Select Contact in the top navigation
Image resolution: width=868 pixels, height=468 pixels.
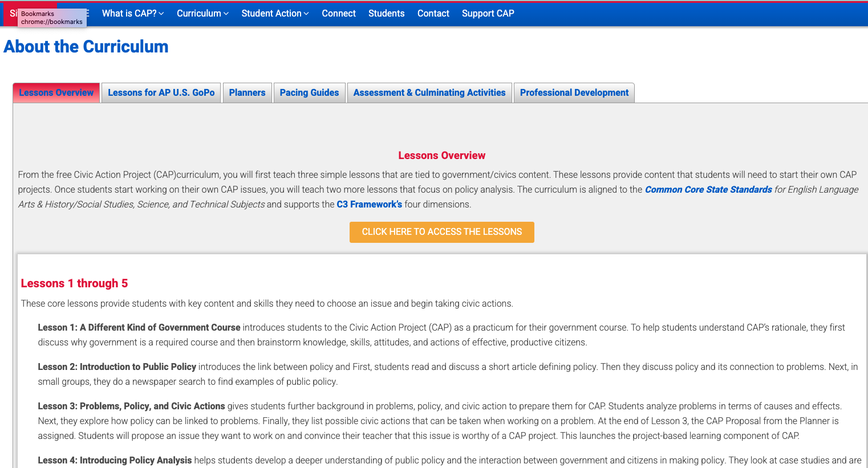click(433, 13)
